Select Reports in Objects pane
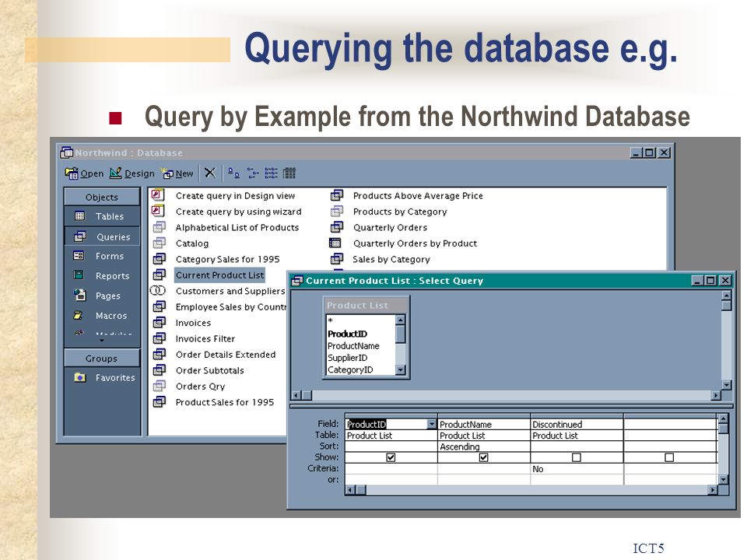Image resolution: width=747 pixels, height=560 pixels. [102, 275]
